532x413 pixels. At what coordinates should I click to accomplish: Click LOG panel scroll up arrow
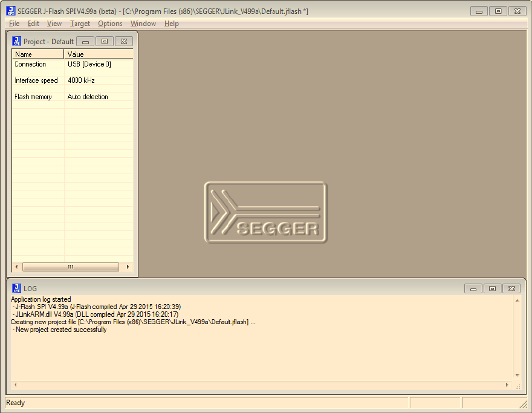point(517,301)
